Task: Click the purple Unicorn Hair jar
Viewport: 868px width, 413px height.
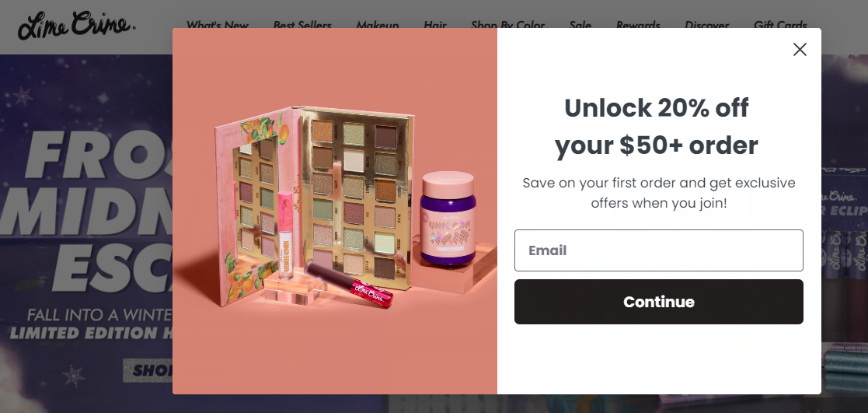Action: [x=448, y=219]
